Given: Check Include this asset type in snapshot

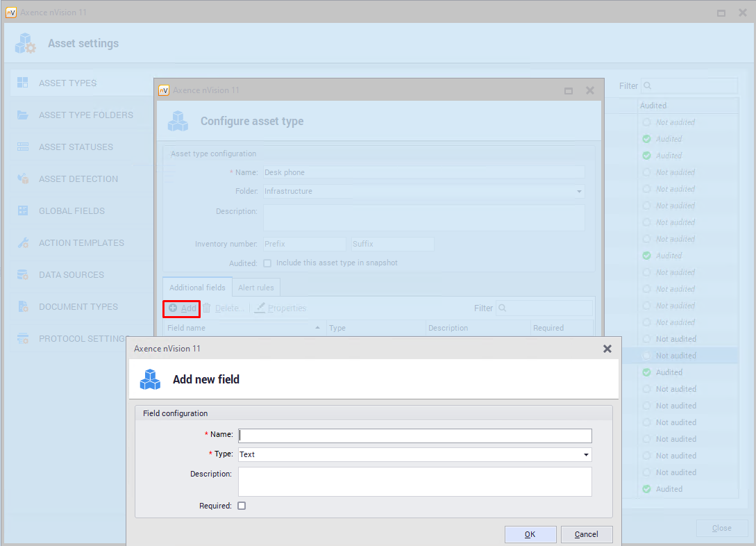Looking at the screenshot, I should [267, 263].
